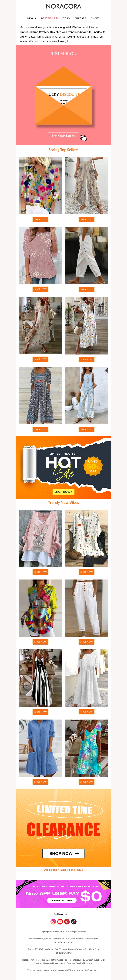Go to the DRESSES category
127x980 pixels.
tap(80, 18)
